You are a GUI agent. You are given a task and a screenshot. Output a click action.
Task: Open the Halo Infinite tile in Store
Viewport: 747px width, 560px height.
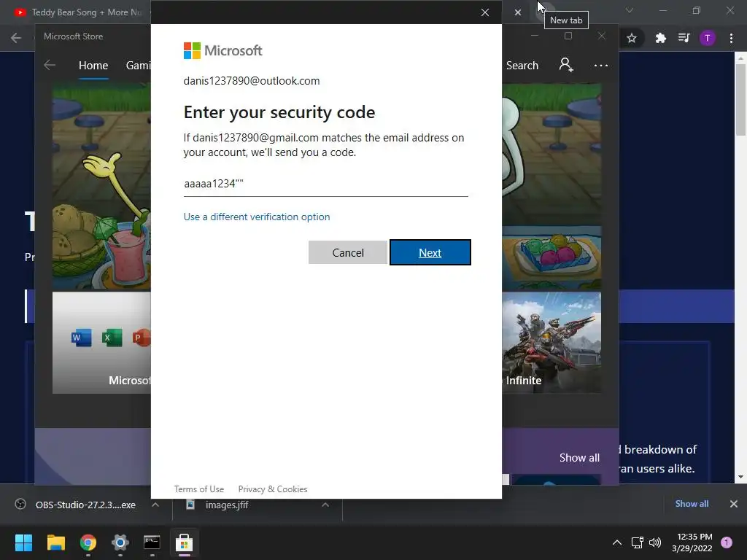tap(551, 343)
